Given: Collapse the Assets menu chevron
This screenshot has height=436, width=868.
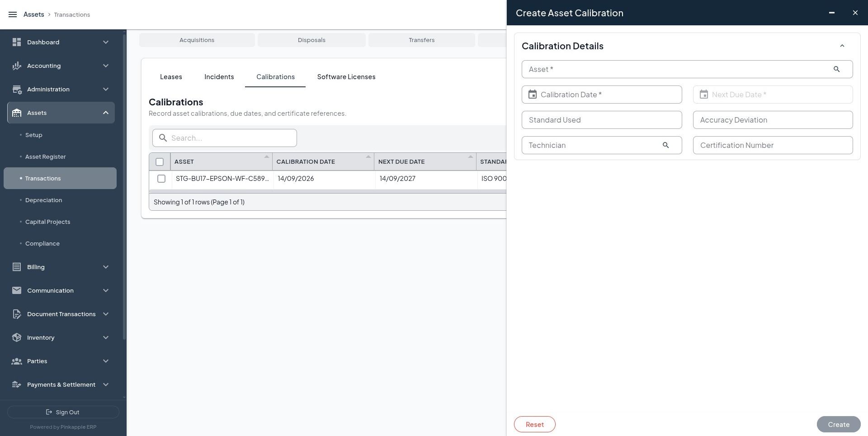Looking at the screenshot, I should coord(106,113).
